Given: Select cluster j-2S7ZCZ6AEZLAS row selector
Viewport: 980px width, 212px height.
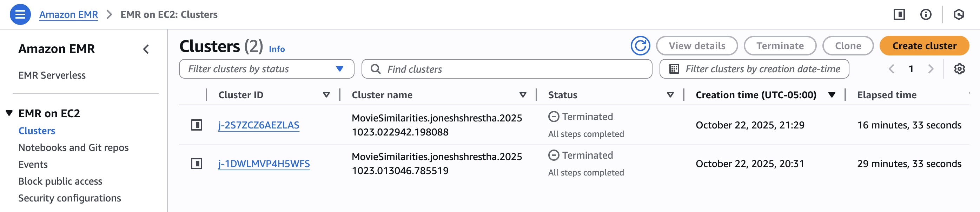Looking at the screenshot, I should point(196,125).
